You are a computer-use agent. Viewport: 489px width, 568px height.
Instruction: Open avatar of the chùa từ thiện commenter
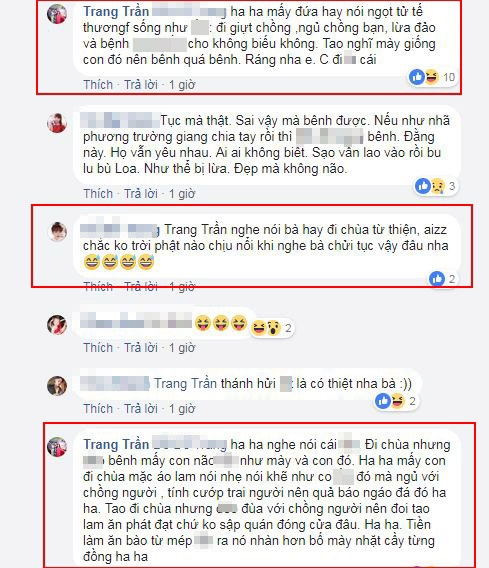[x=57, y=231]
